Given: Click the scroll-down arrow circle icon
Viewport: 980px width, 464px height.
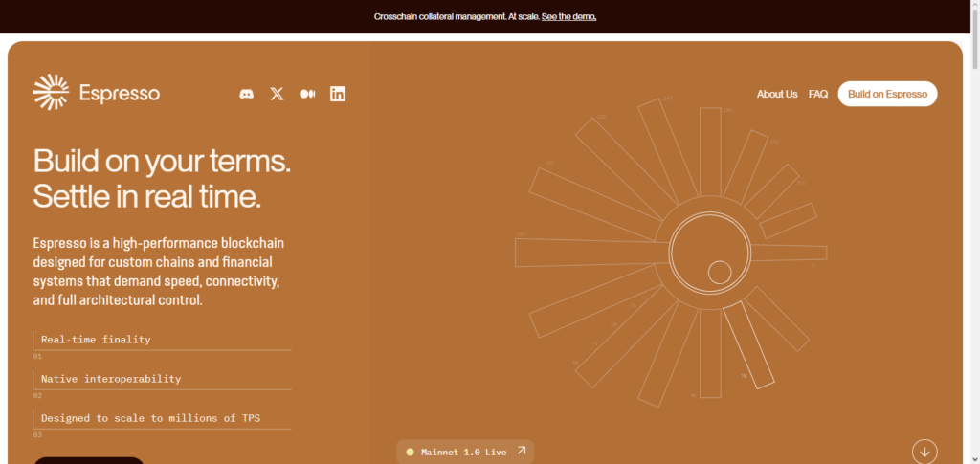Looking at the screenshot, I should tap(925, 452).
